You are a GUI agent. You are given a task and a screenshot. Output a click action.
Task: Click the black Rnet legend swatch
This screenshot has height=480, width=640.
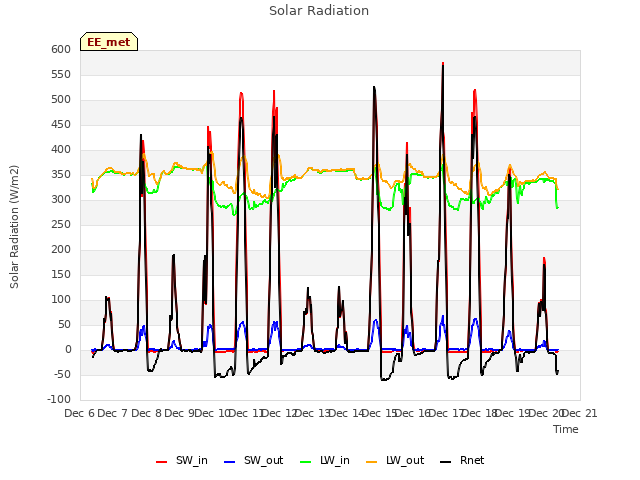(446, 462)
